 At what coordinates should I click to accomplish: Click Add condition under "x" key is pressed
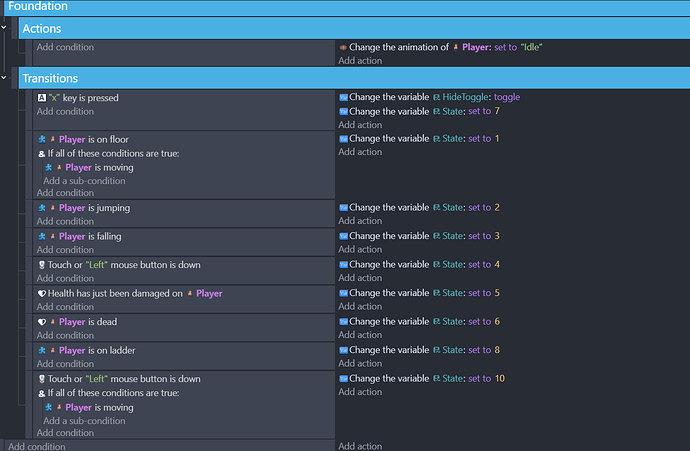click(65, 111)
